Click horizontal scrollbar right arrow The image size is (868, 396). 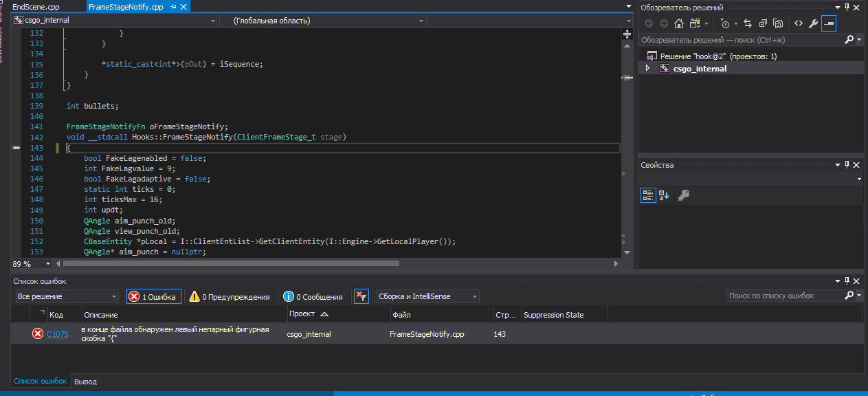tap(616, 263)
